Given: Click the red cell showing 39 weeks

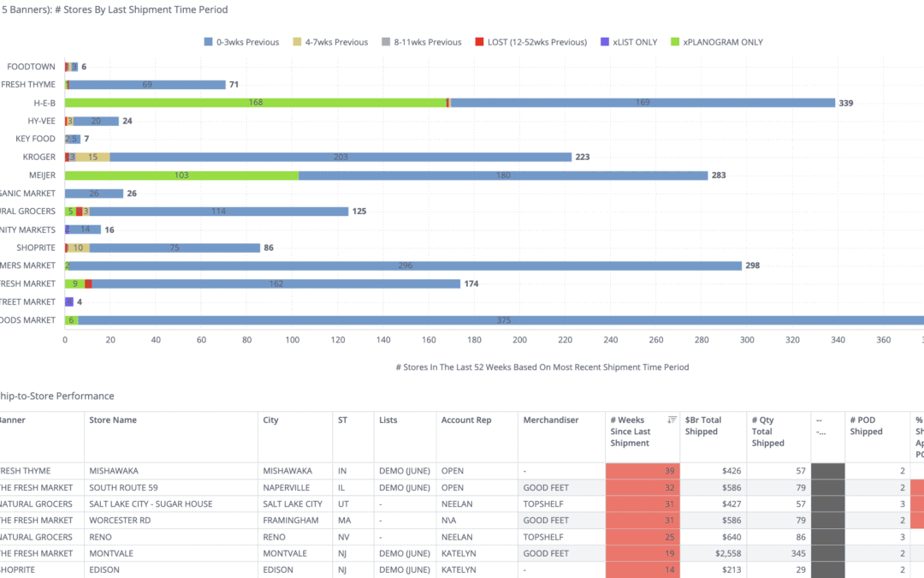Looking at the screenshot, I should [x=643, y=471].
